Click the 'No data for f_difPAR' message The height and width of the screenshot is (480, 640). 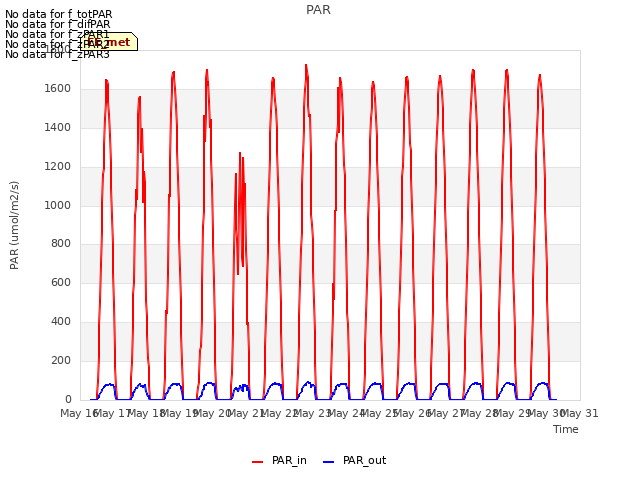(58, 24)
